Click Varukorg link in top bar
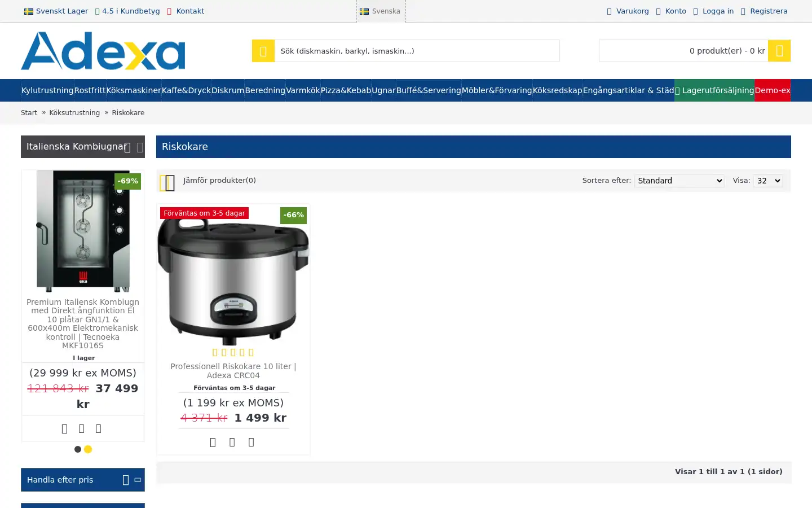The width and height of the screenshot is (812, 508). 632,11
